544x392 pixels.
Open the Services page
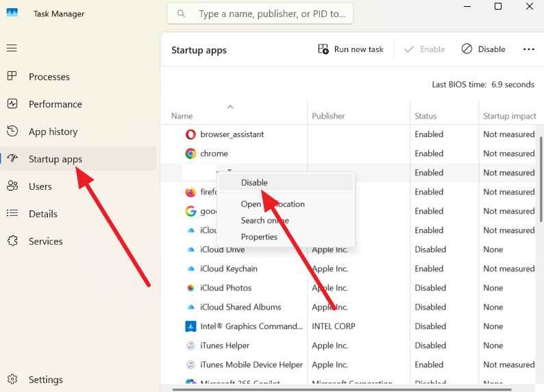click(x=45, y=241)
